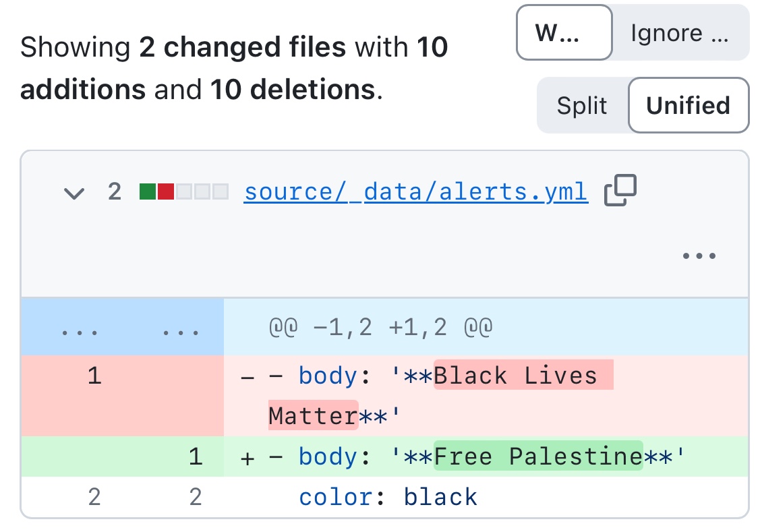760x532 pixels.
Task: Click new line number 2 of context row
Action: tap(196, 497)
